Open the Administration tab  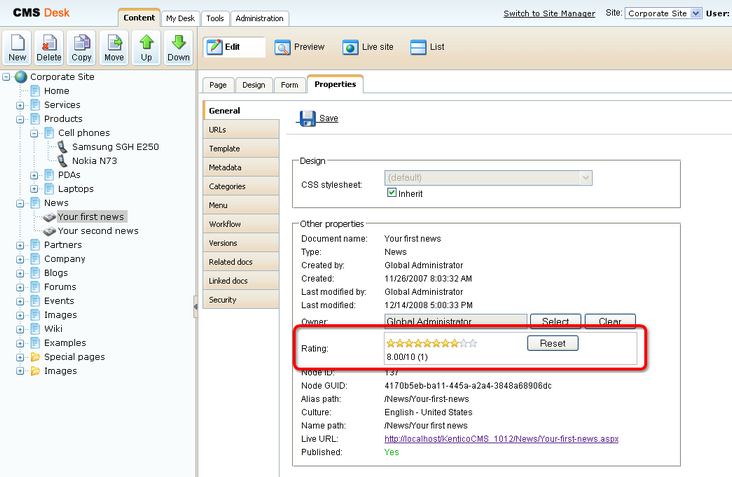click(x=260, y=18)
